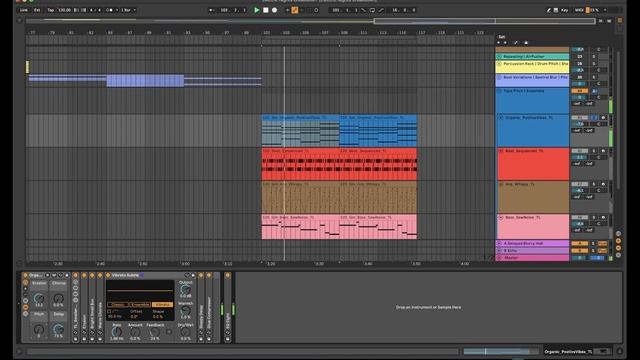640x360 pixels.
Task: Select Organic_PositiveVibes_TL in bottom status bar
Action: 568,351
